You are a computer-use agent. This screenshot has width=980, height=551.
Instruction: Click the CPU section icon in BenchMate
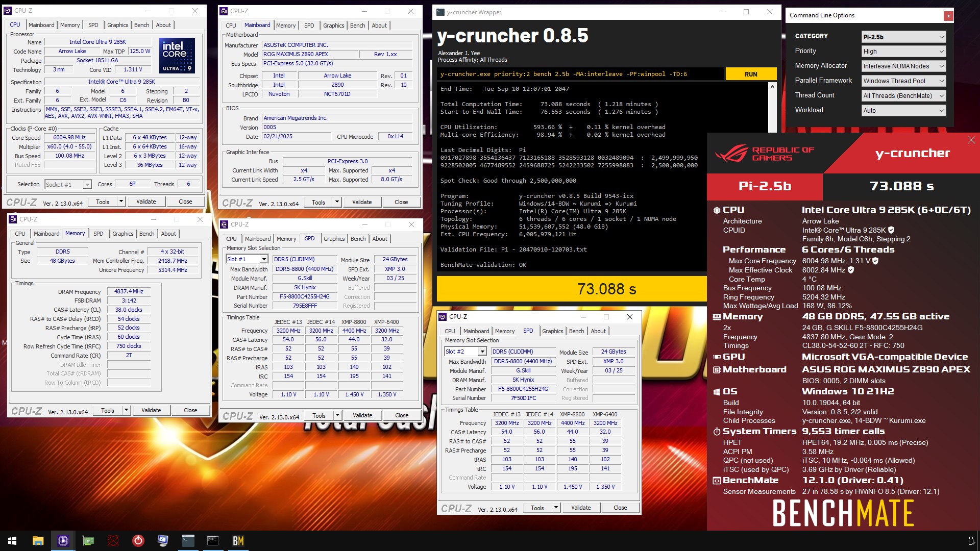[717, 210]
